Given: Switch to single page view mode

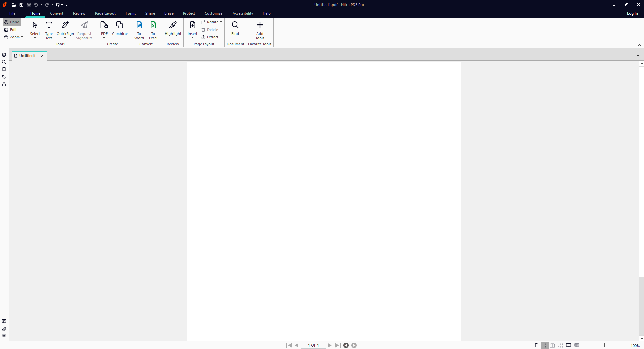Looking at the screenshot, I should (536, 345).
